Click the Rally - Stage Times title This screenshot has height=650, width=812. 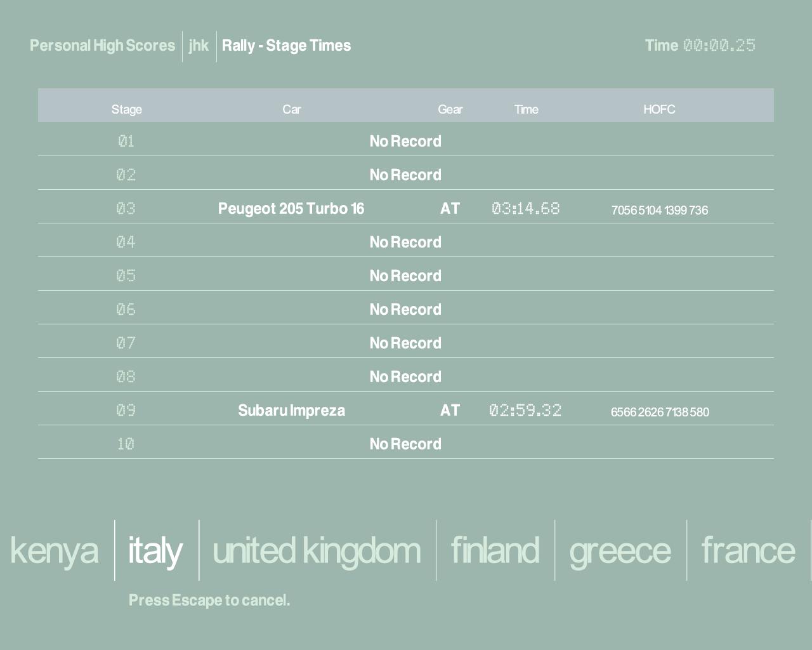[x=286, y=46]
